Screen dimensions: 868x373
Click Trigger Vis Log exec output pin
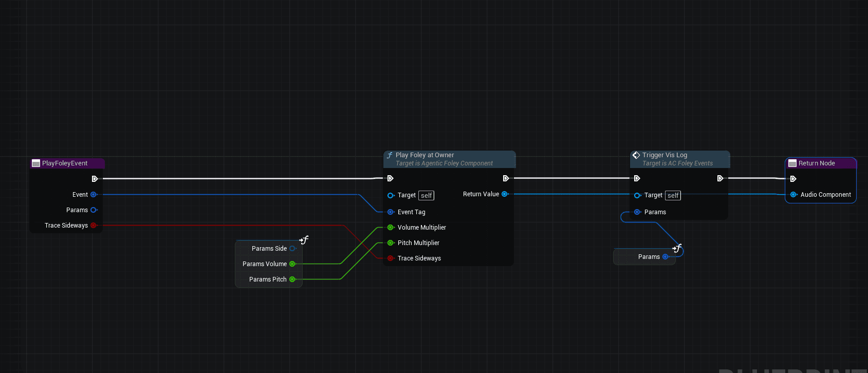click(720, 178)
